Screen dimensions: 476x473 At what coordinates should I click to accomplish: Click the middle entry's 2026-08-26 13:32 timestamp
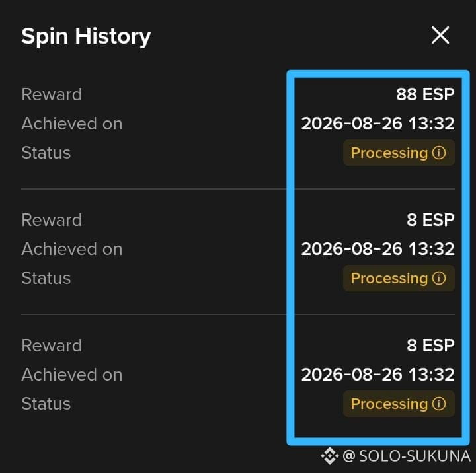click(x=377, y=249)
